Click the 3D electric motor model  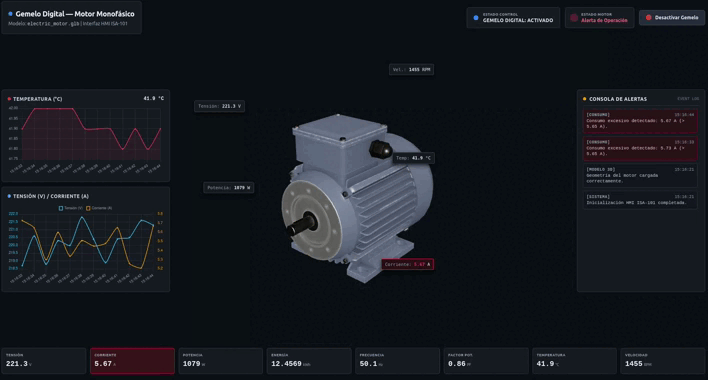(357, 199)
